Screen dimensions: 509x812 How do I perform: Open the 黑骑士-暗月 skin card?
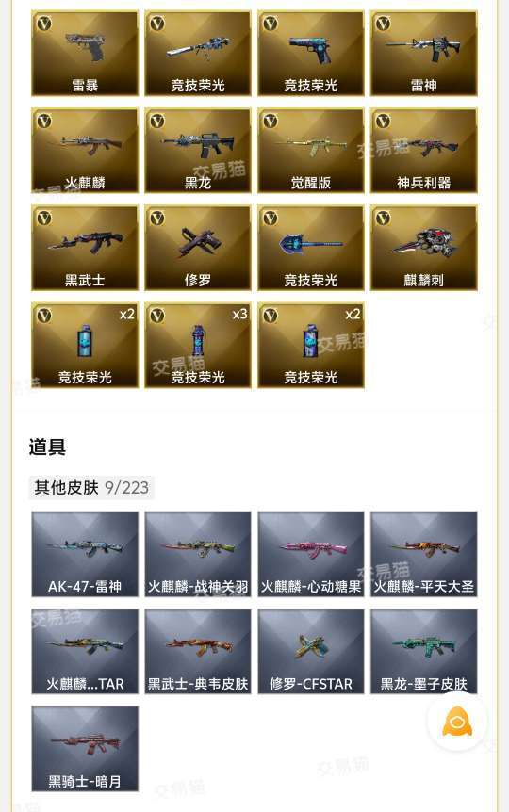click(85, 749)
